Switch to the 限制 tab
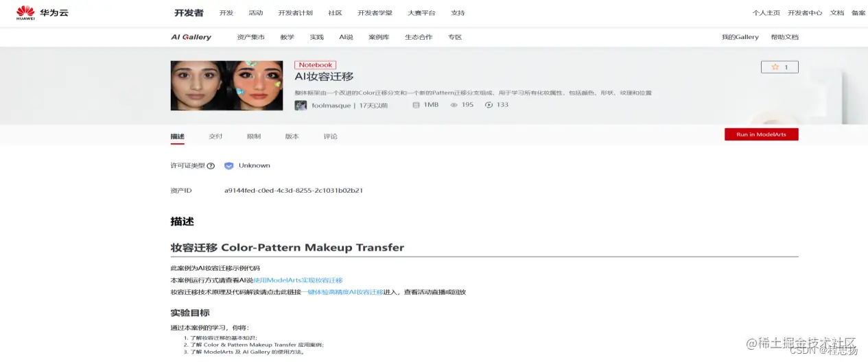868x362 pixels. click(254, 136)
